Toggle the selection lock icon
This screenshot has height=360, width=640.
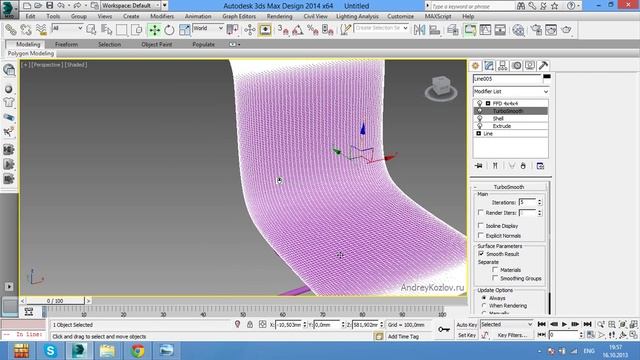(x=250, y=324)
